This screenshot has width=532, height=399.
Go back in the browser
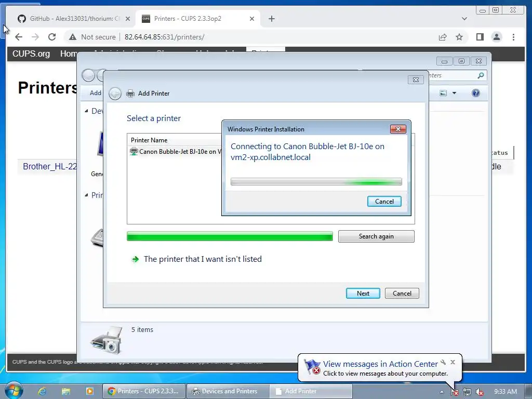pyautogui.click(x=19, y=37)
